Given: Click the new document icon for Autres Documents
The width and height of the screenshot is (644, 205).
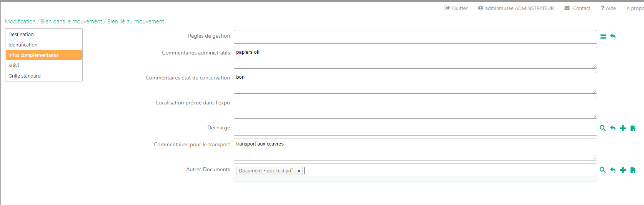Looking at the screenshot, I should click(633, 170).
